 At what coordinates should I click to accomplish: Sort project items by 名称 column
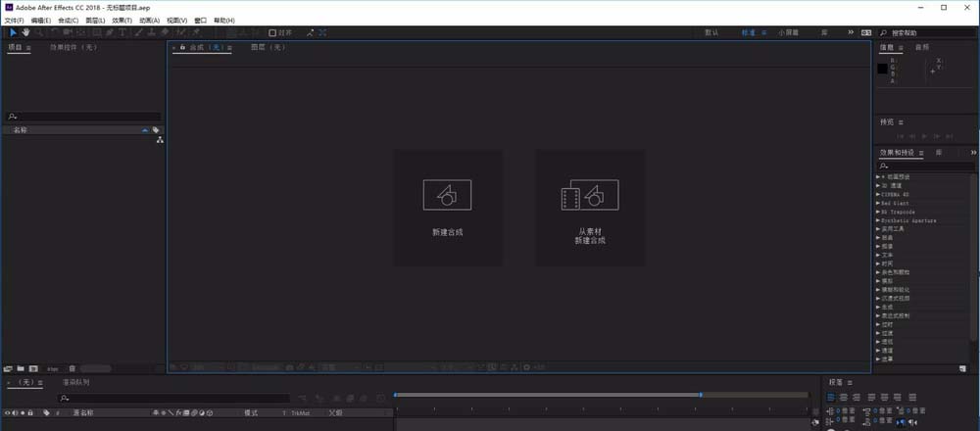point(20,130)
